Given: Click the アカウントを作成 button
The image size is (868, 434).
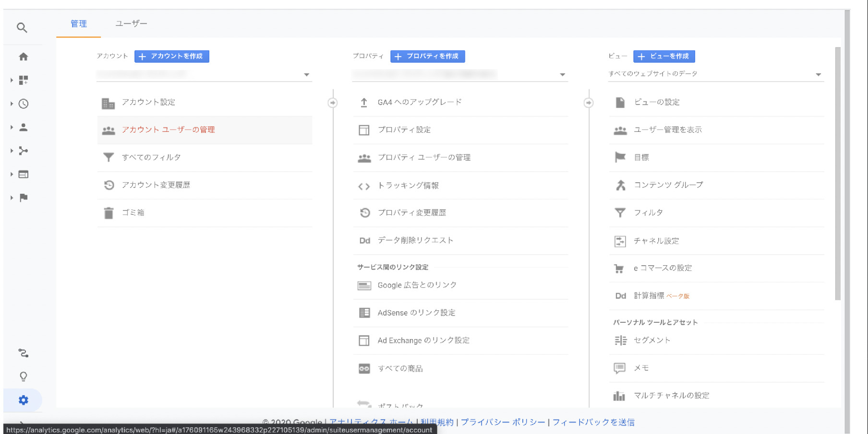Looking at the screenshot, I should [172, 56].
